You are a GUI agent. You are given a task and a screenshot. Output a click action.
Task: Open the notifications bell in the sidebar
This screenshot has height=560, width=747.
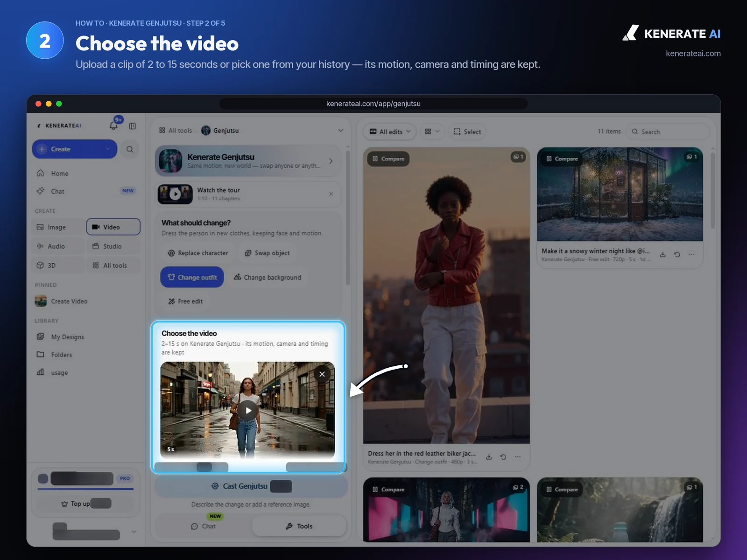[x=113, y=126]
